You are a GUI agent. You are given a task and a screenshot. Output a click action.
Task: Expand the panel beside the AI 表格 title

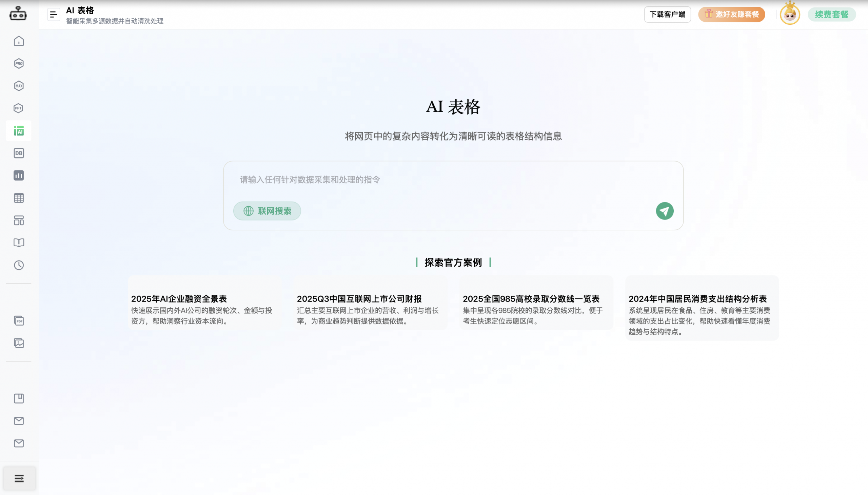tap(53, 14)
